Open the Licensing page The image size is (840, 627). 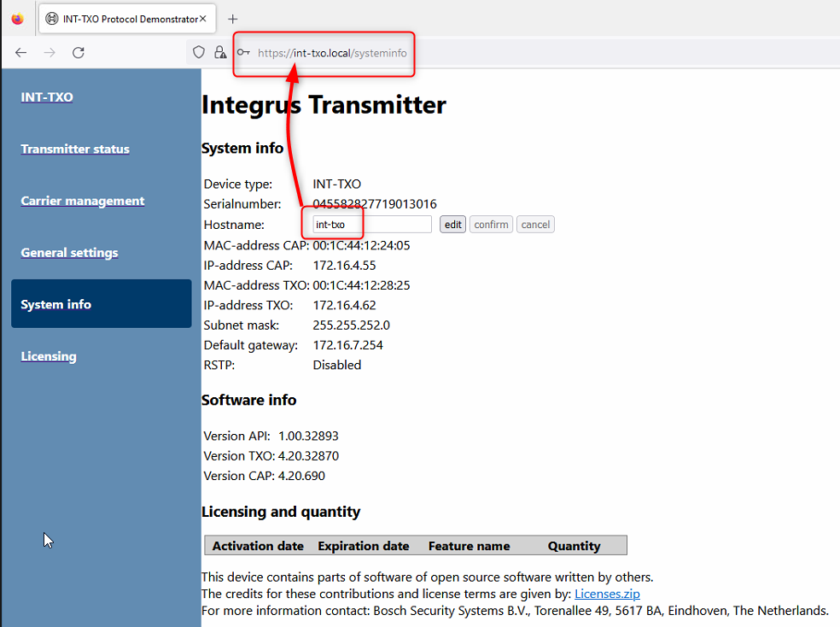[49, 357]
